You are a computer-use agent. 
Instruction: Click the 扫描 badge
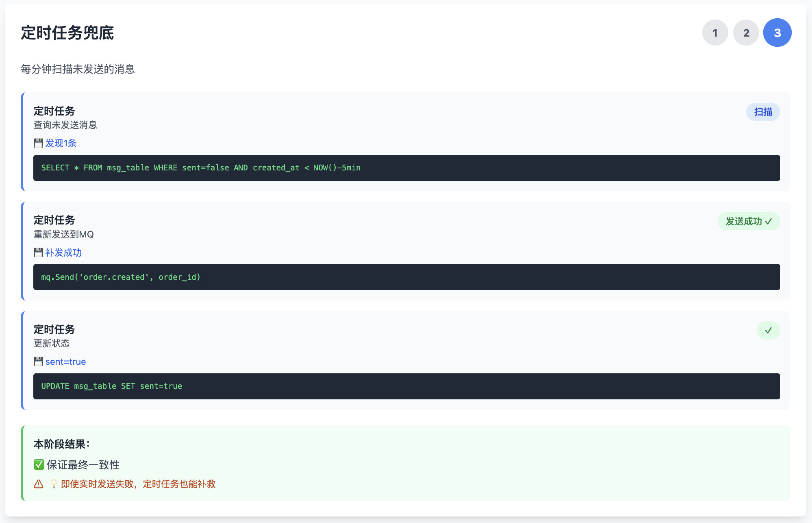763,112
